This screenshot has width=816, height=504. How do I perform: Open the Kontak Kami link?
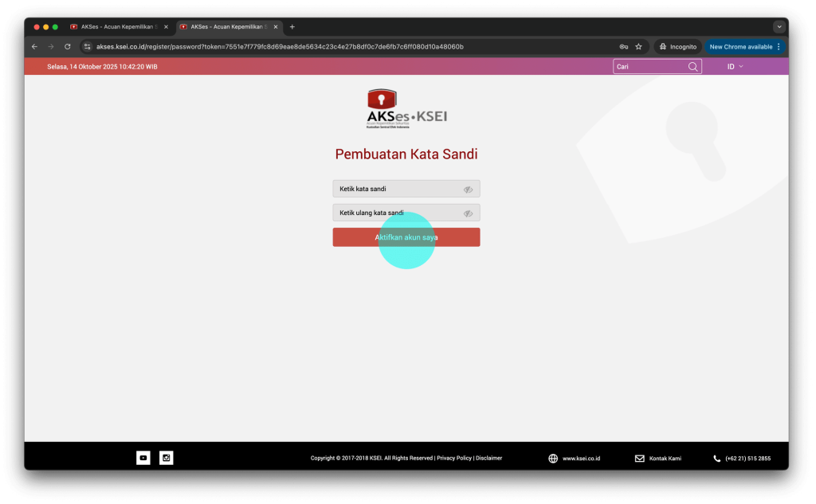[658, 459]
